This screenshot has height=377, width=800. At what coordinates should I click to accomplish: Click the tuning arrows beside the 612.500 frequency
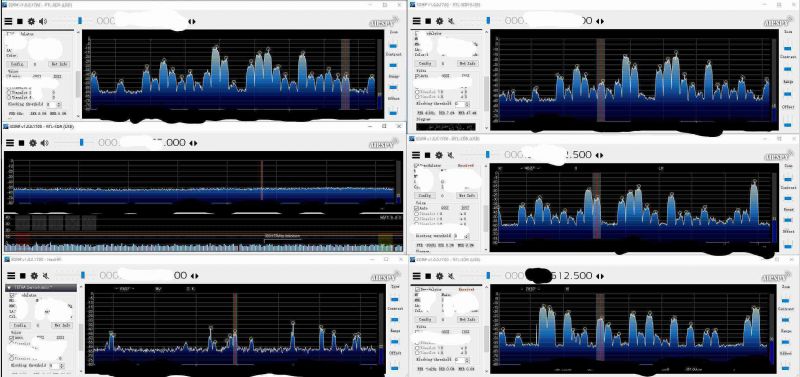[600, 276]
